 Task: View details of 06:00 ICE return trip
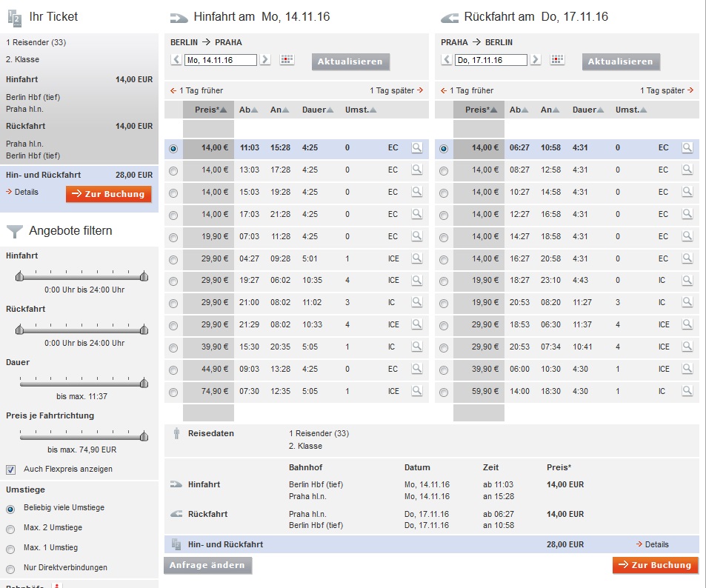click(687, 369)
